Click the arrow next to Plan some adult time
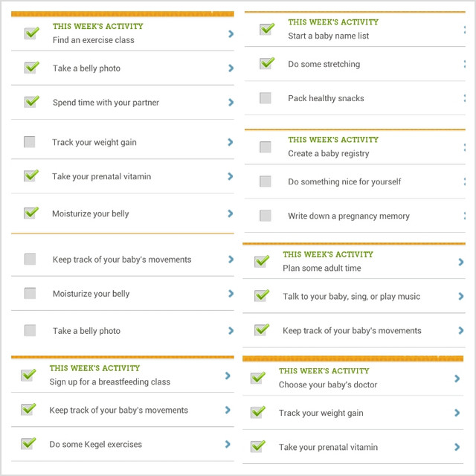The height and width of the screenshot is (476, 476). tap(461, 262)
